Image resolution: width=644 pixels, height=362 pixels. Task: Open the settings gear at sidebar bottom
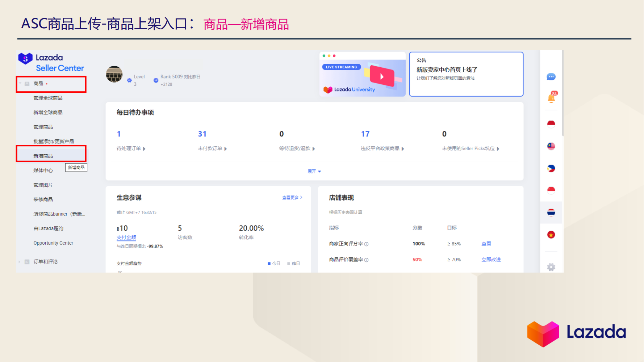click(x=551, y=267)
